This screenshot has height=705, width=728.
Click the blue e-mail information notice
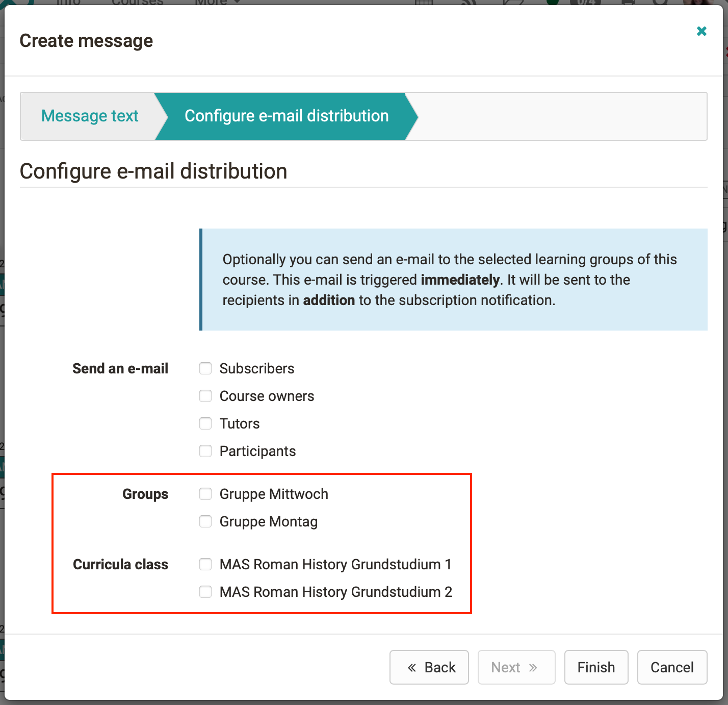pyautogui.click(x=453, y=280)
